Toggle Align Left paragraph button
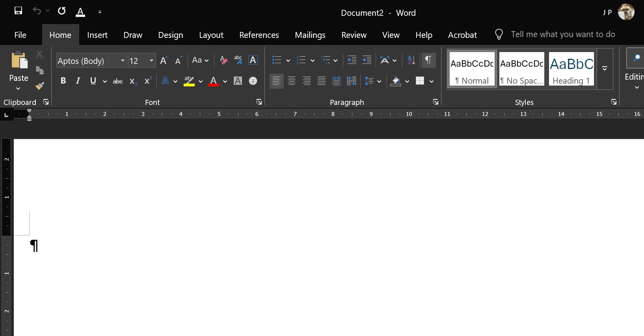 click(x=277, y=81)
